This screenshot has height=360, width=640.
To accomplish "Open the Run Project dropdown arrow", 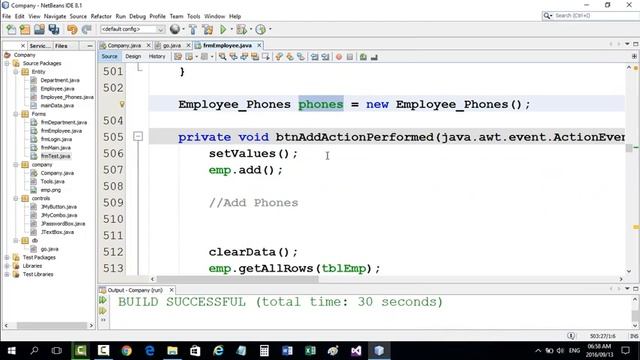I will click(231, 29).
